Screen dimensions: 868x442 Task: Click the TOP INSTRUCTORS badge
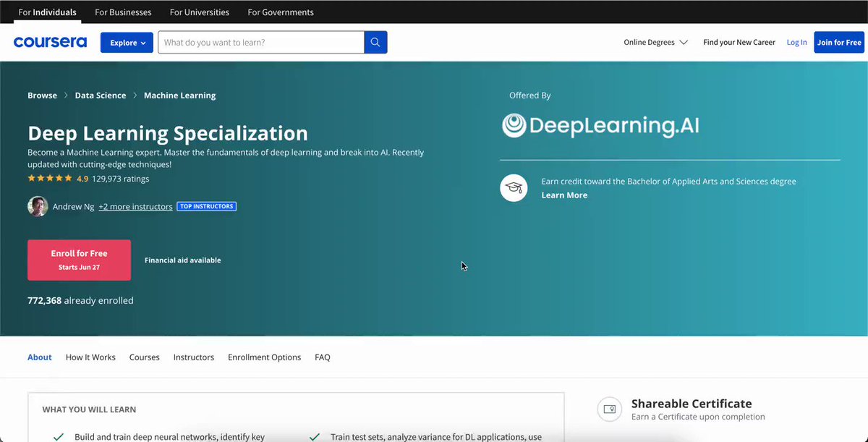(x=207, y=206)
